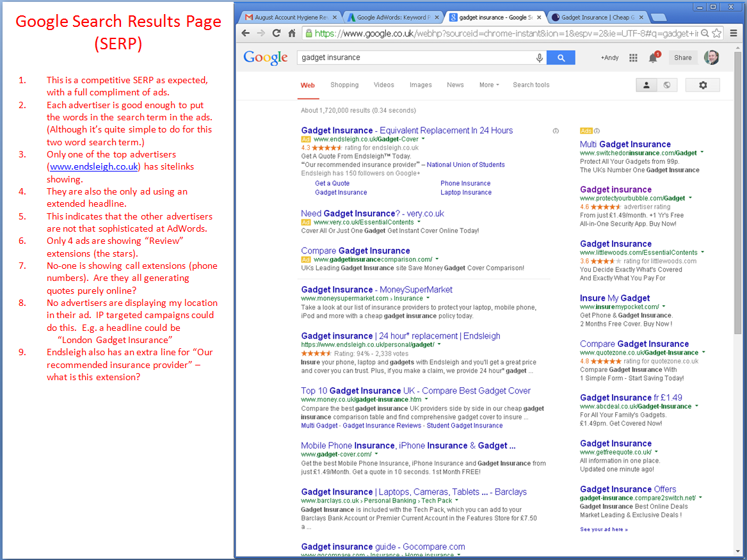Click the Laptop Insurance sitelink

pyautogui.click(x=466, y=193)
